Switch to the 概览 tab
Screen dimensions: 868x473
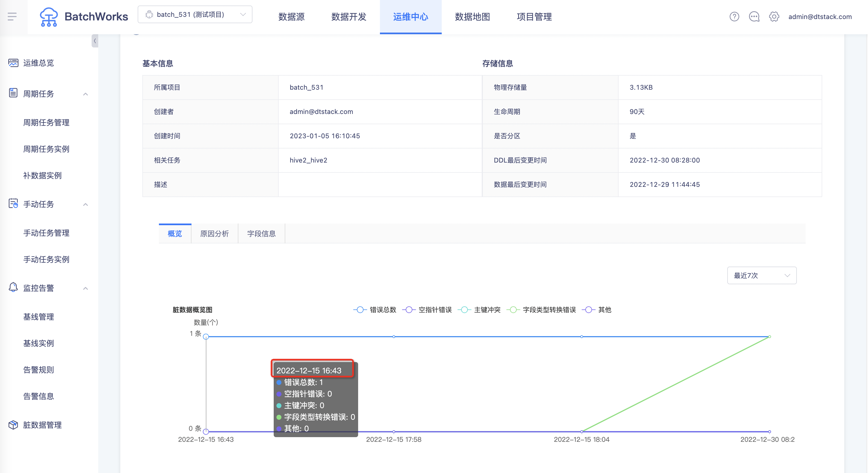click(x=175, y=234)
